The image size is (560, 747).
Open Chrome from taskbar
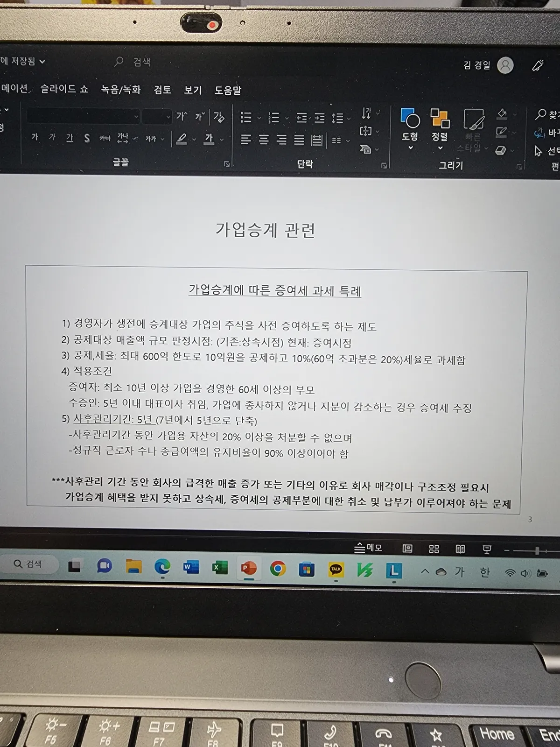point(278,569)
